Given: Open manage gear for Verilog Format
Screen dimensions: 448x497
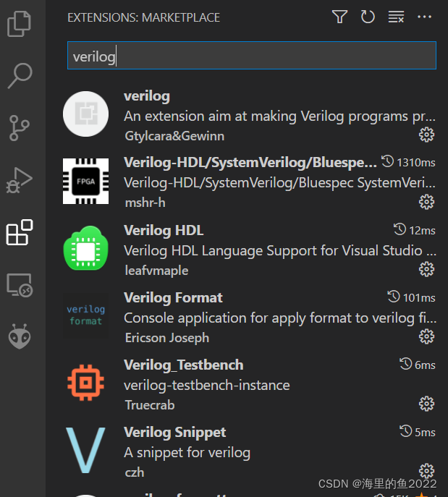Looking at the screenshot, I should tap(426, 336).
